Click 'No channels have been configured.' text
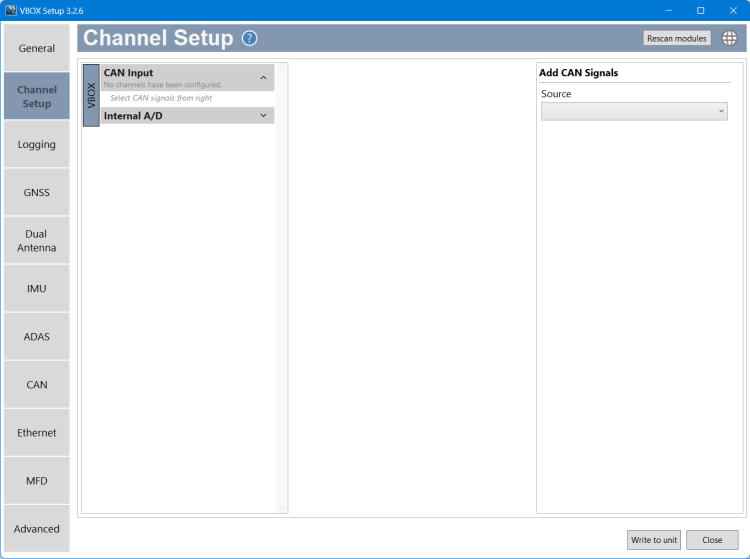Screen dimensions: 750x559 point(163,85)
